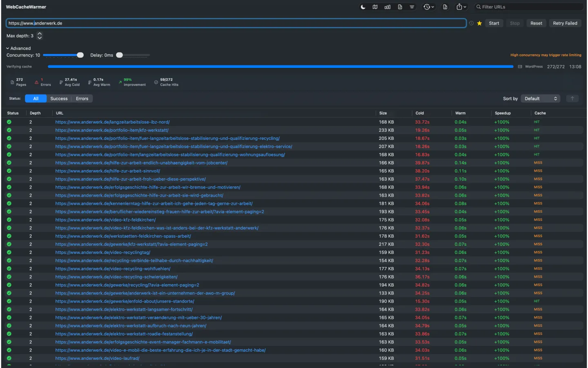Open the sitemap map view icon
Image resolution: width=588 pixels, height=368 pixels.
tap(375, 7)
